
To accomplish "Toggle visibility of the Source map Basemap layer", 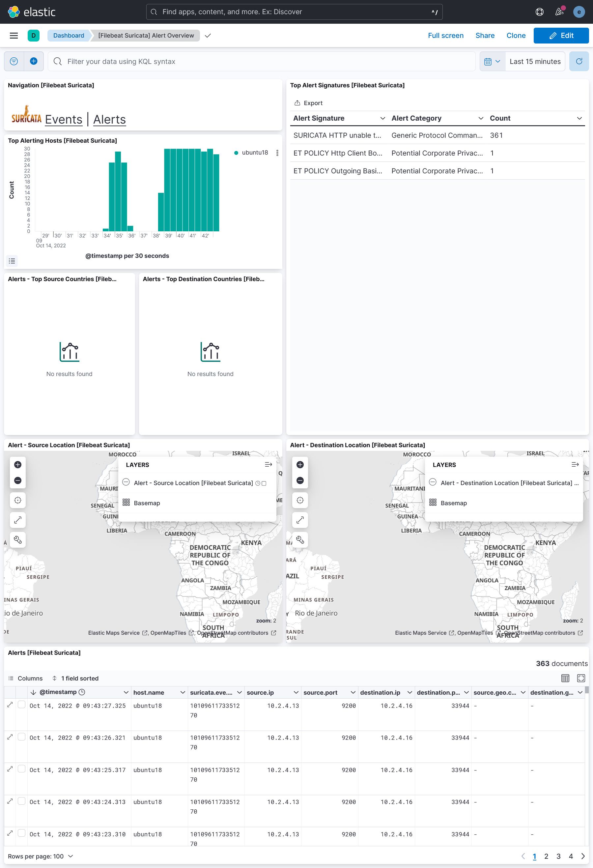I will pyautogui.click(x=126, y=502).
